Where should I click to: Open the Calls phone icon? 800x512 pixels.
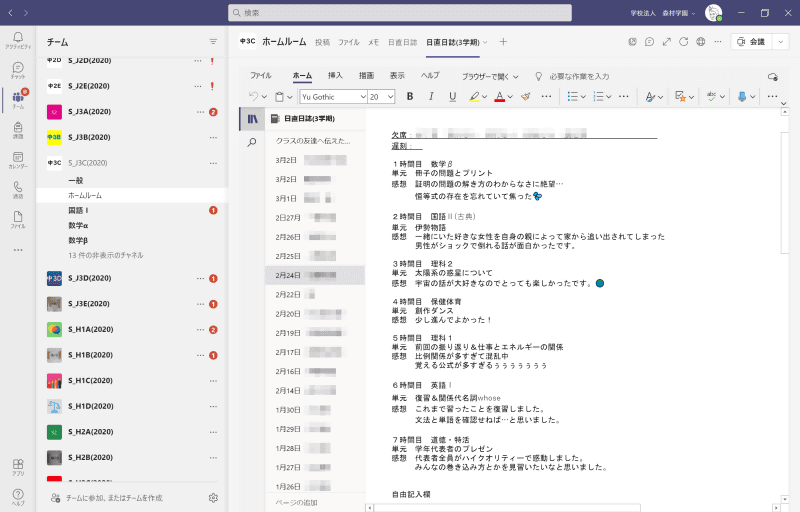pos(18,190)
